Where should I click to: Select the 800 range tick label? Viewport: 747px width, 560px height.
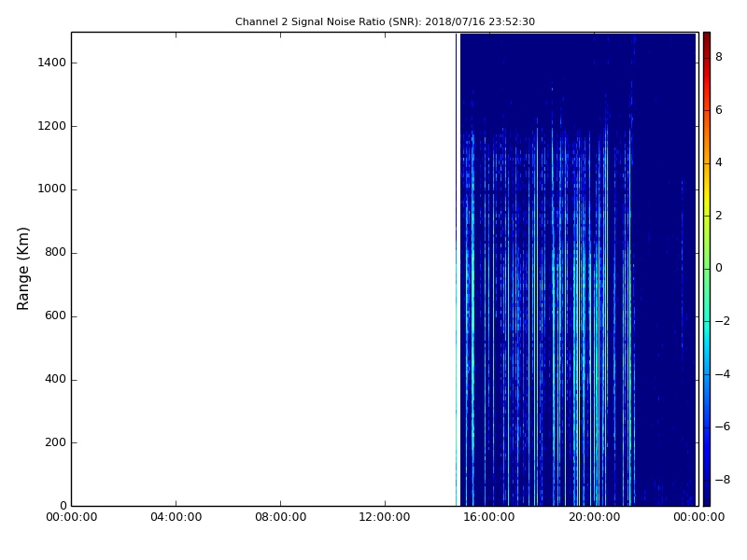tap(55, 252)
